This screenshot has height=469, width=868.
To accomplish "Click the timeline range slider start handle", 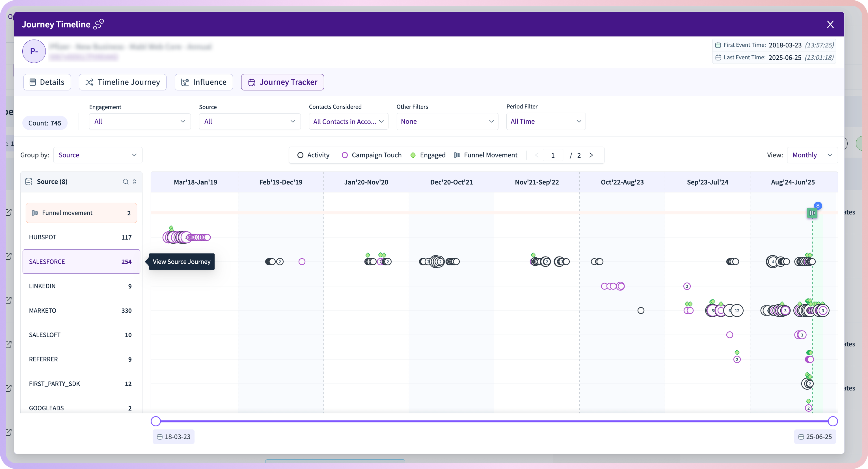I will tap(156, 421).
